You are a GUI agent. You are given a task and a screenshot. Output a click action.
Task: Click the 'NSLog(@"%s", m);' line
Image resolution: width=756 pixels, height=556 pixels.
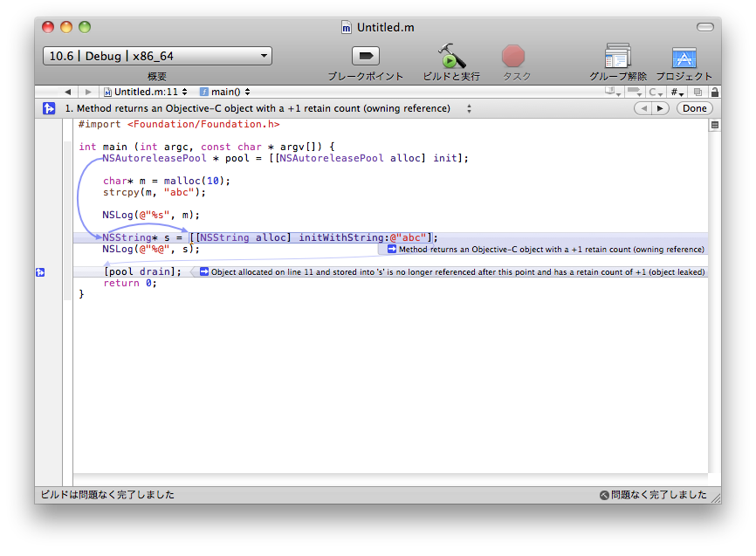point(150,215)
